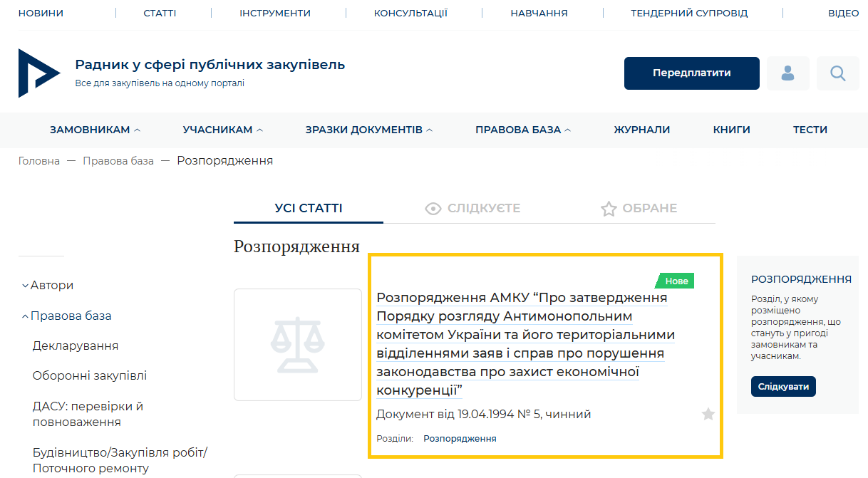Switch to the Обране tab
This screenshot has width=868, height=478.
point(639,209)
